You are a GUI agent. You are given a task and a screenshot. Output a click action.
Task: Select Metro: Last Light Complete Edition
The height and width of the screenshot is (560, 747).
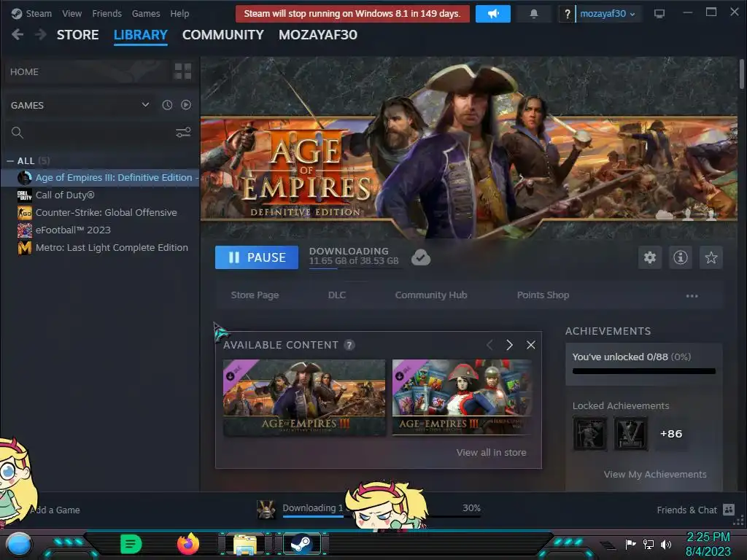pyautogui.click(x=100, y=248)
